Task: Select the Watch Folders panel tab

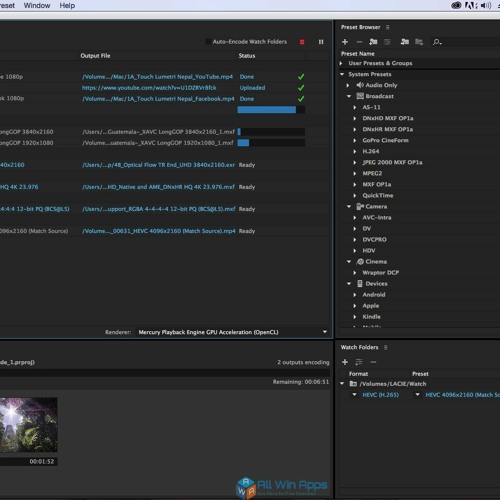Action: 359,347
